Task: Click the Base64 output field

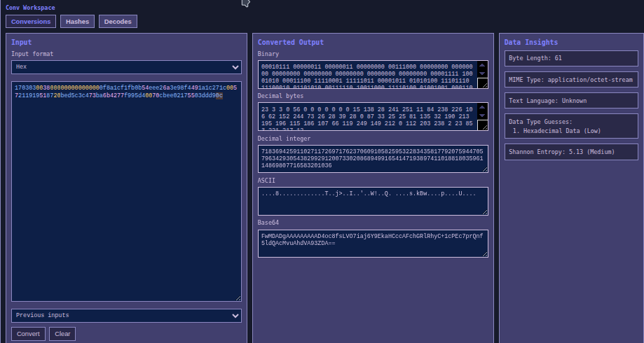Action: tap(373, 244)
